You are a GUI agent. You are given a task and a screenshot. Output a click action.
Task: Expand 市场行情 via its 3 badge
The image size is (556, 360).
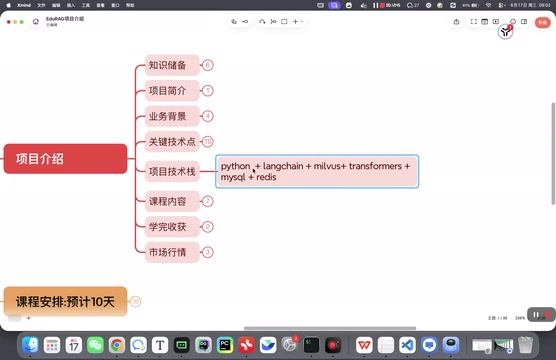[208, 253]
